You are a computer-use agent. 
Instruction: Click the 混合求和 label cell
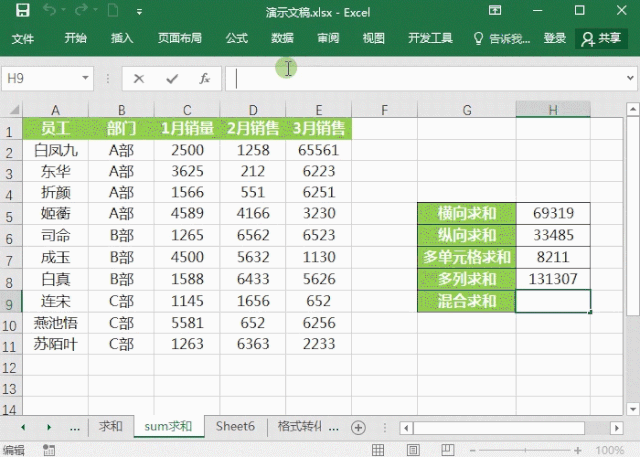pyautogui.click(x=467, y=301)
